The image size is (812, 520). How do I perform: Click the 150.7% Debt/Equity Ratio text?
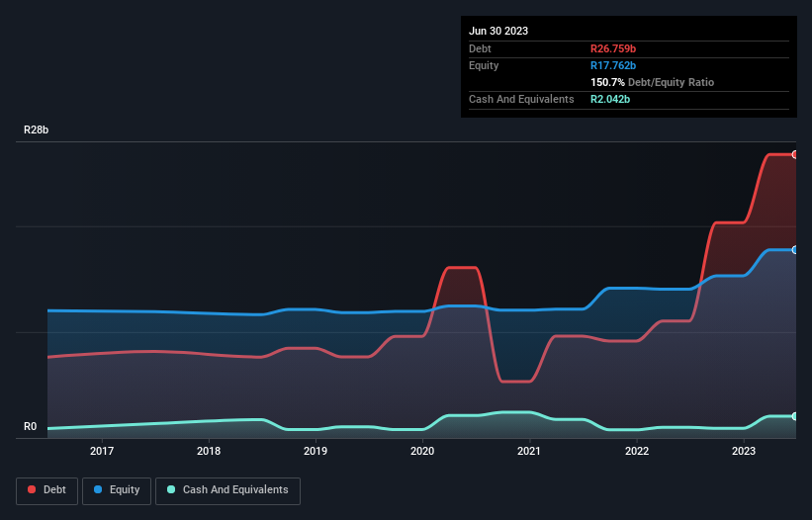click(652, 82)
